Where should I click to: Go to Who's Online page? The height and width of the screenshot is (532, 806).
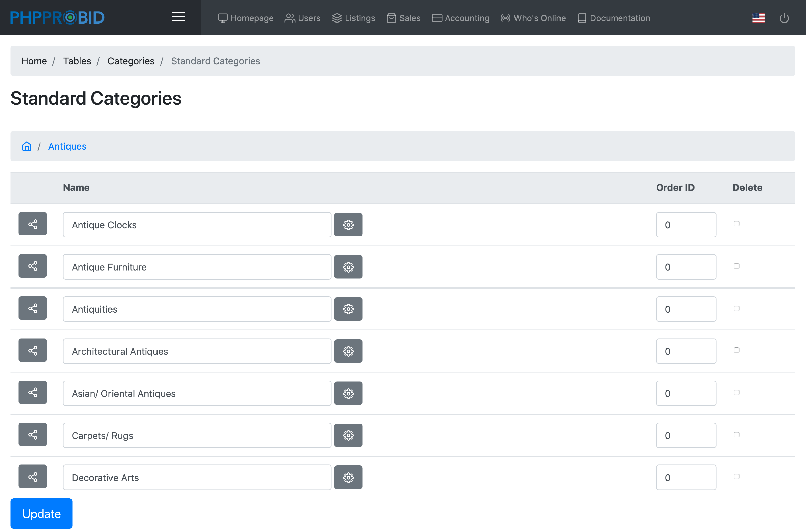[533, 18]
